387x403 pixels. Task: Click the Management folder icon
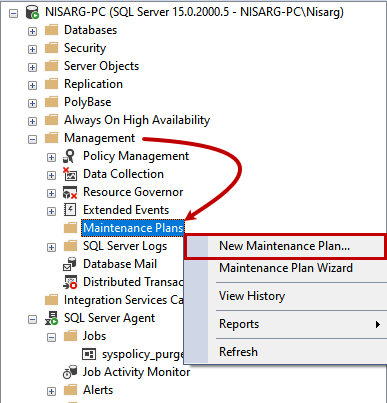(51, 138)
